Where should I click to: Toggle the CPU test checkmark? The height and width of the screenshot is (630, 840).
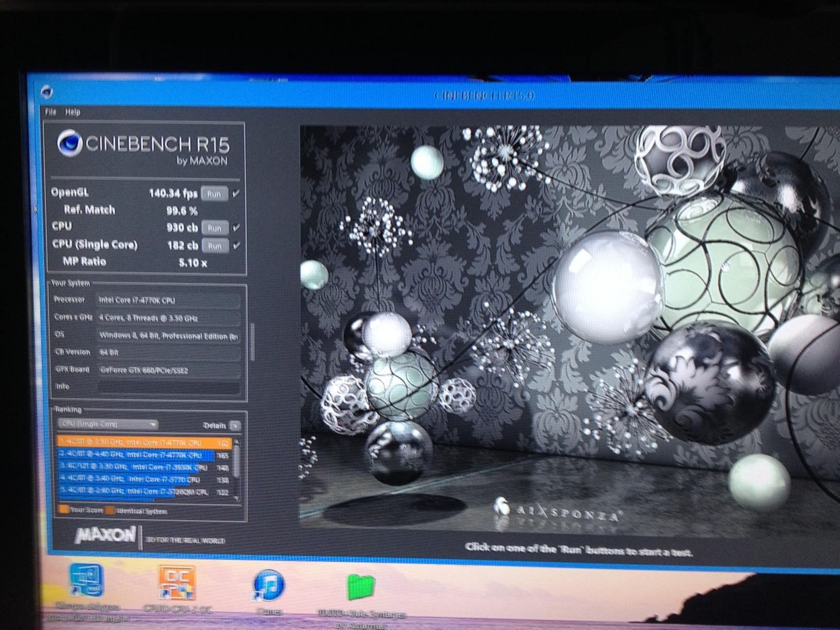pos(236,228)
